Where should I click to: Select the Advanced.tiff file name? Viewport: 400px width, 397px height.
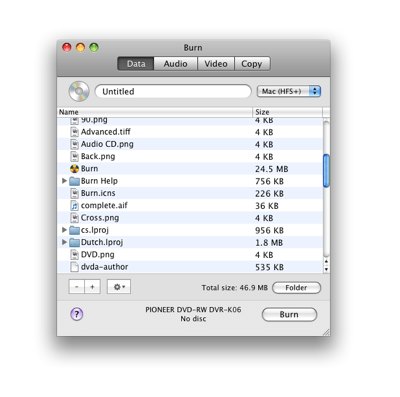tap(106, 132)
